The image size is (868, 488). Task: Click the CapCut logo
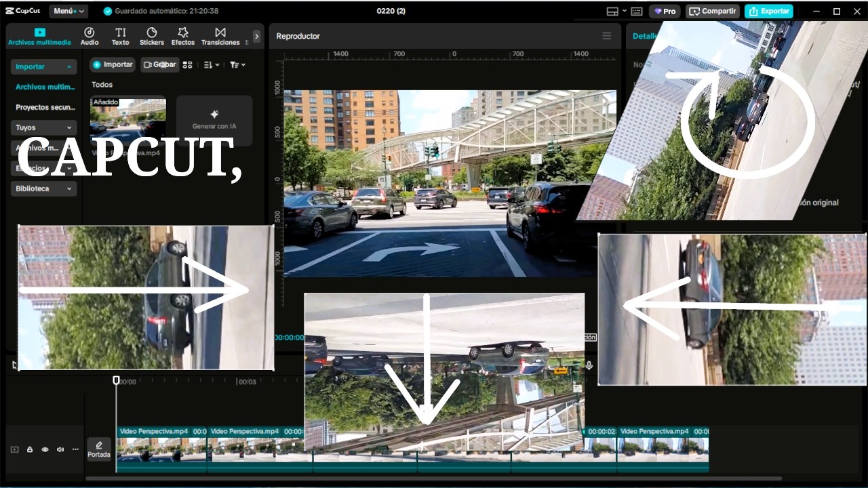[23, 11]
